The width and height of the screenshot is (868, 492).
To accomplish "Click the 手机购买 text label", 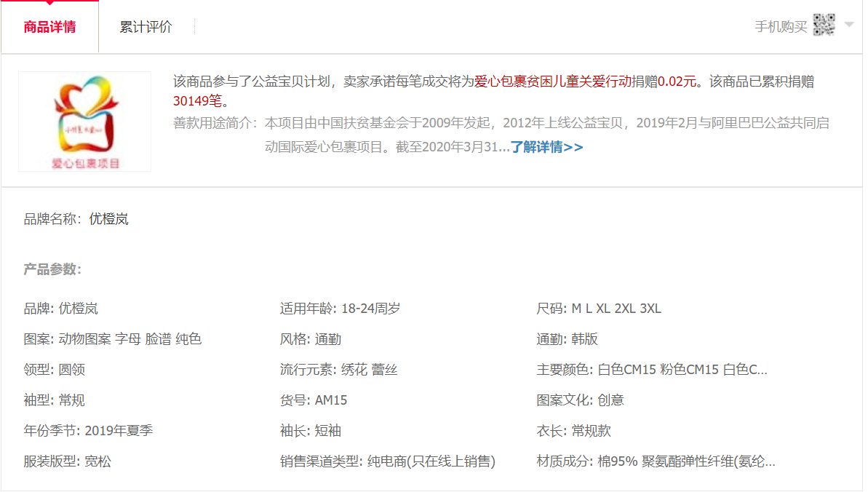I will tap(781, 27).
